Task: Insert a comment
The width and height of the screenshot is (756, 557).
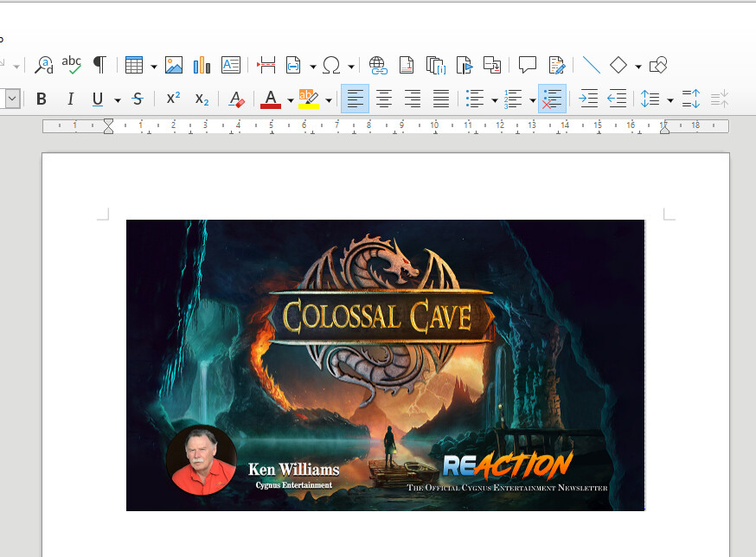Action: [x=529, y=65]
